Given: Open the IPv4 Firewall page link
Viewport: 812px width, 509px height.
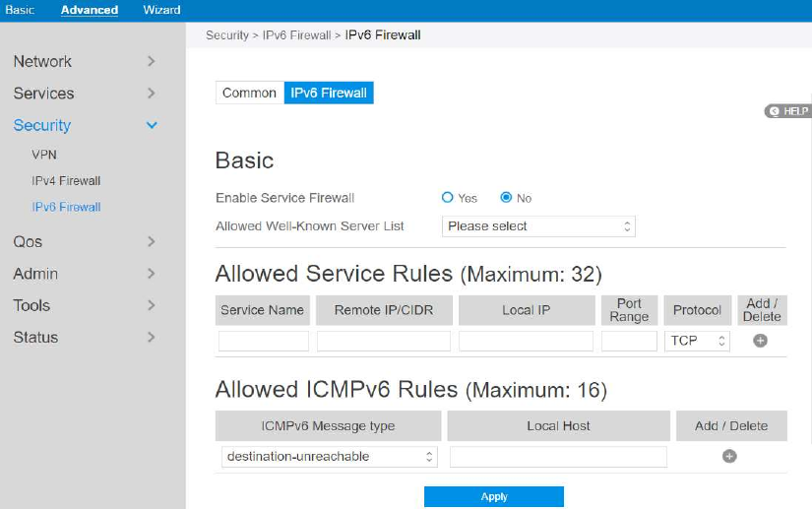Looking at the screenshot, I should (66, 181).
